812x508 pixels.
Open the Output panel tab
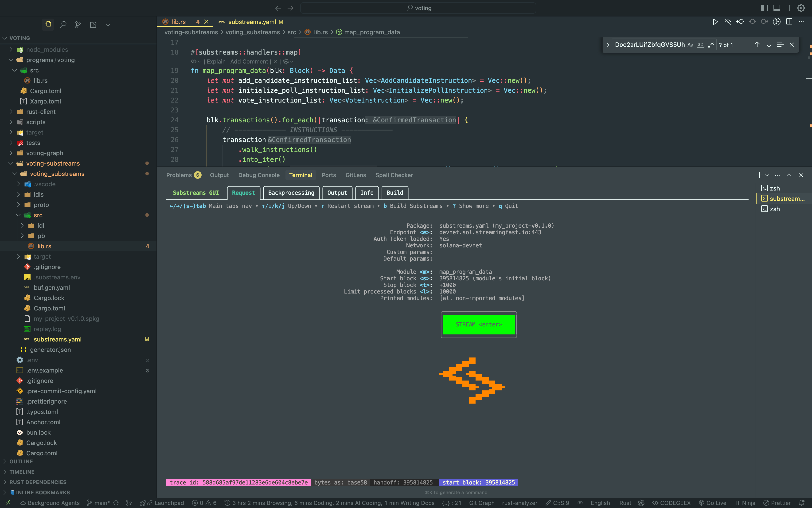(x=219, y=175)
